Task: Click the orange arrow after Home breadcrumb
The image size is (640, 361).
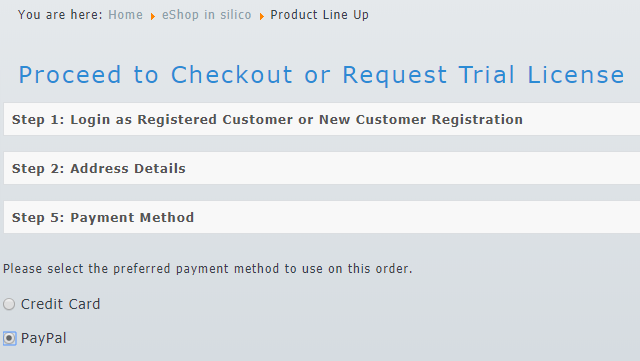Action: [x=153, y=16]
